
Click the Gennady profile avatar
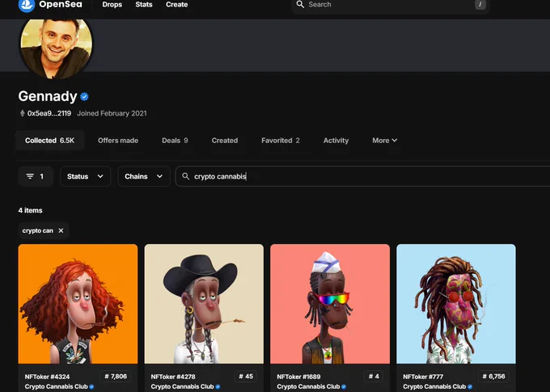click(56, 48)
